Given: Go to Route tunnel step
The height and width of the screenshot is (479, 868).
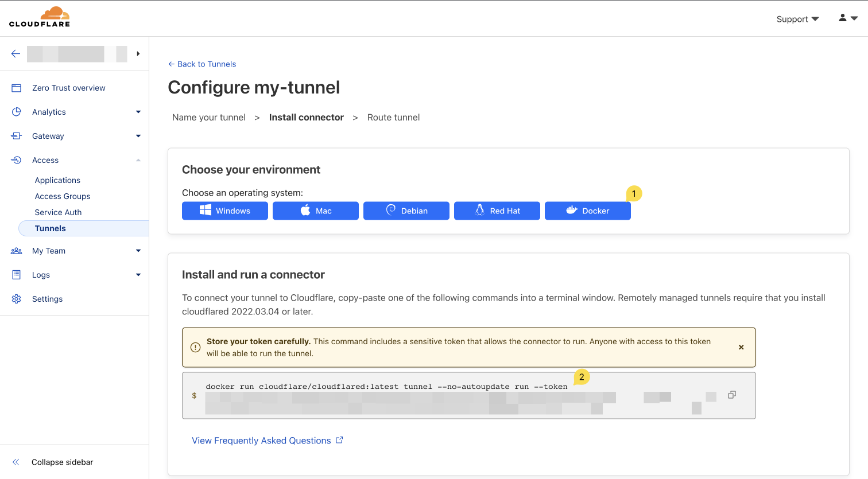Looking at the screenshot, I should pyautogui.click(x=394, y=118).
